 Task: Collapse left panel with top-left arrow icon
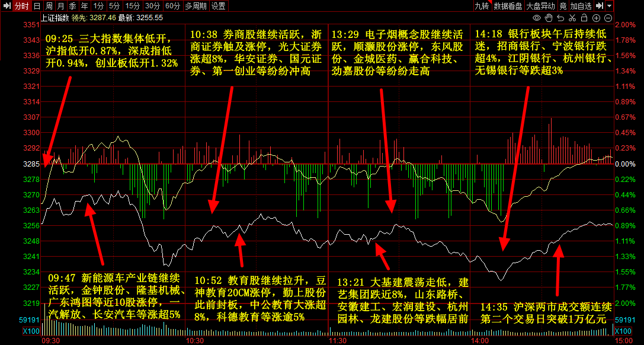point(7,6)
